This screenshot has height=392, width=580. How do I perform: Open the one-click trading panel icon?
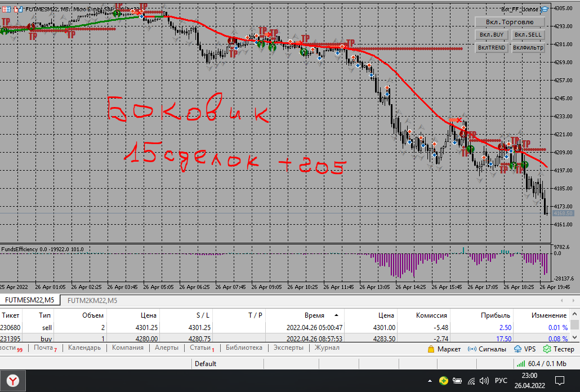(18, 9)
